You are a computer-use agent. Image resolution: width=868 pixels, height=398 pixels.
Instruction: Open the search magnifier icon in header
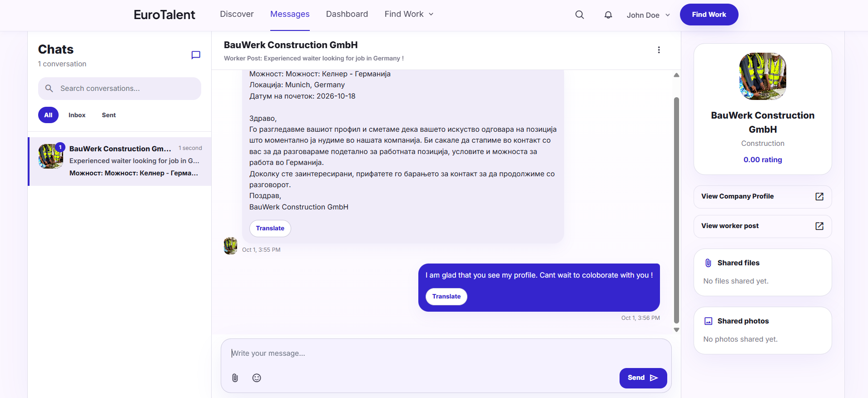(x=580, y=15)
